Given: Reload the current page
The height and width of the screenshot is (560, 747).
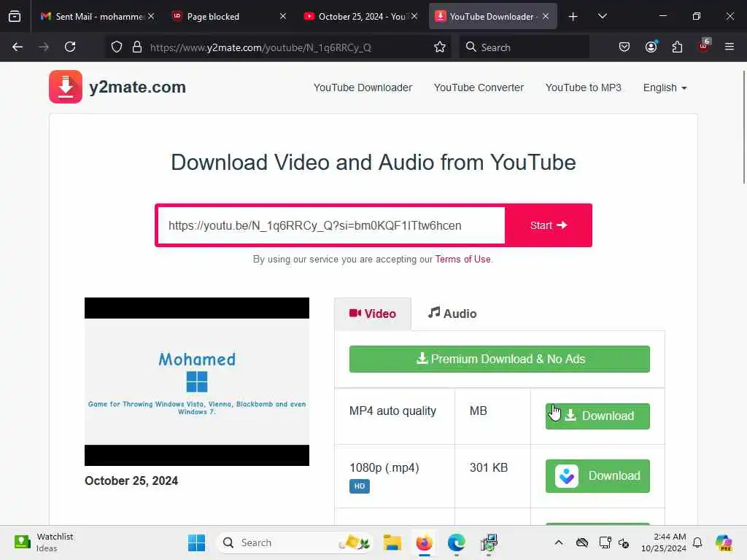Looking at the screenshot, I should pyautogui.click(x=70, y=47).
